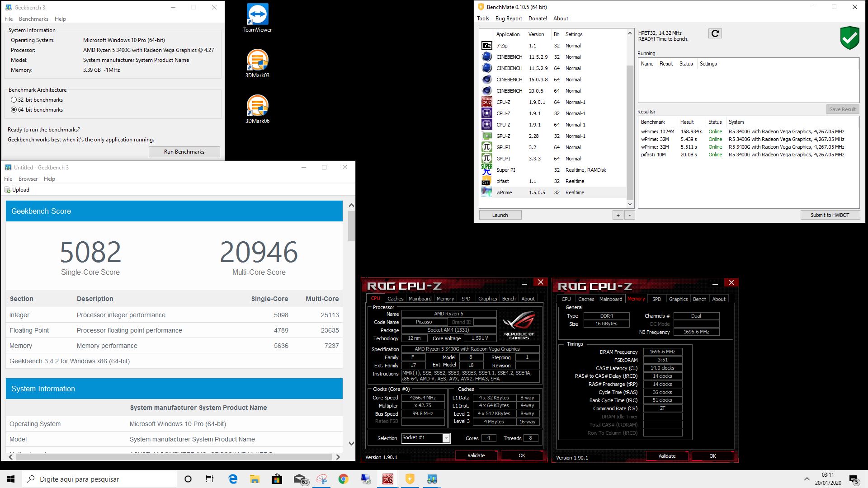
Task: Switch to BenchMate taskbar icon
Action: pyautogui.click(x=410, y=479)
